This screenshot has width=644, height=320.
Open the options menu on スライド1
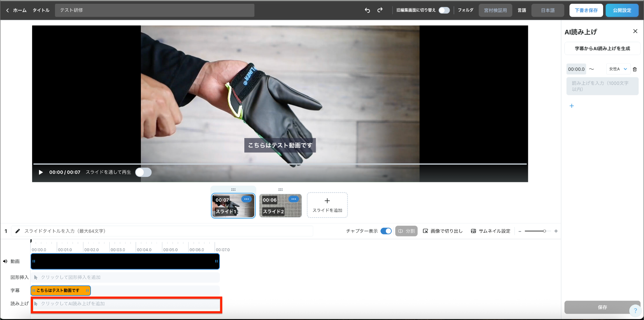(247, 199)
